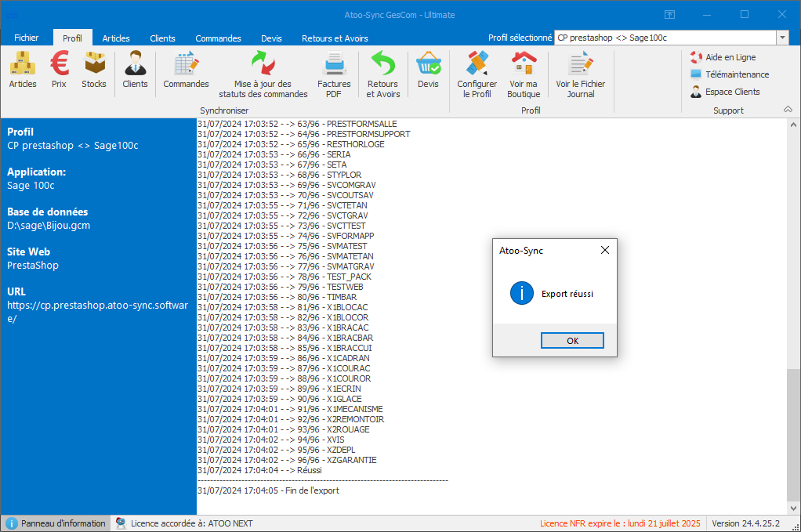The height and width of the screenshot is (532, 801).
Task: Switch to the Articles tab
Action: point(116,38)
